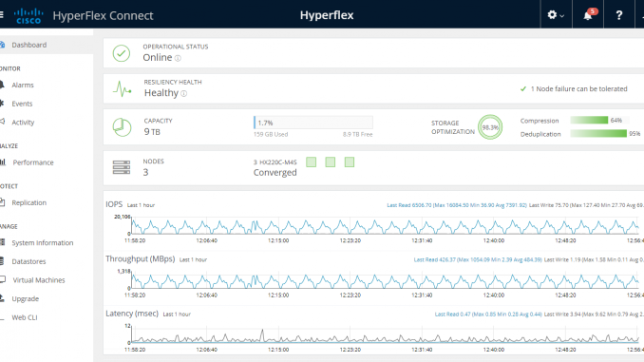Click the Latency Last Write statistics text
This screenshot has width=644, height=362.
pyautogui.click(x=594, y=314)
